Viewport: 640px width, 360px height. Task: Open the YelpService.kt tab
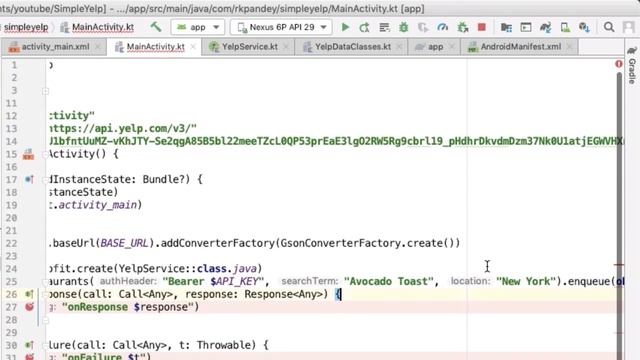pos(249,47)
